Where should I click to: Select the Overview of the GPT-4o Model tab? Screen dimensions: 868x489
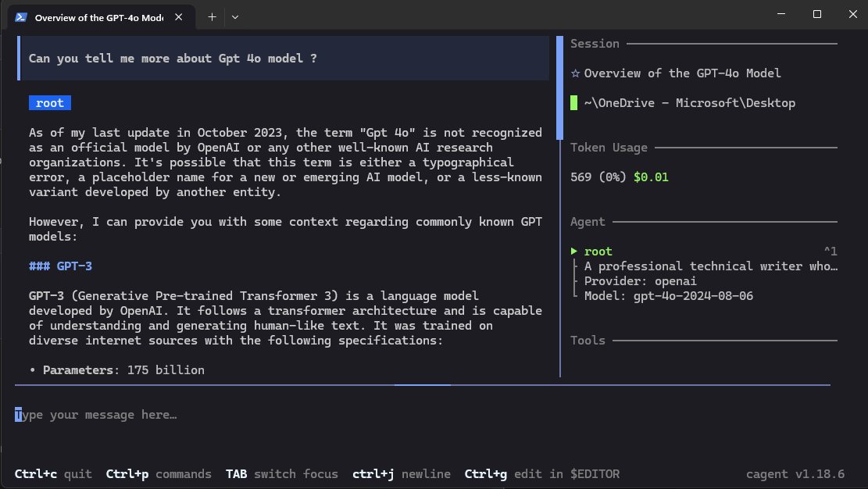click(x=102, y=17)
